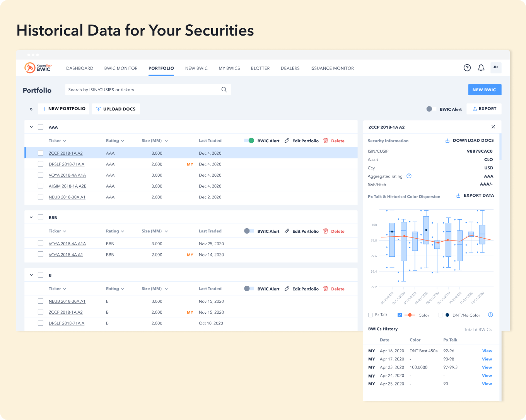Click the trash icon to delete AAA portfolio
This screenshot has height=420, width=526.
click(x=326, y=141)
